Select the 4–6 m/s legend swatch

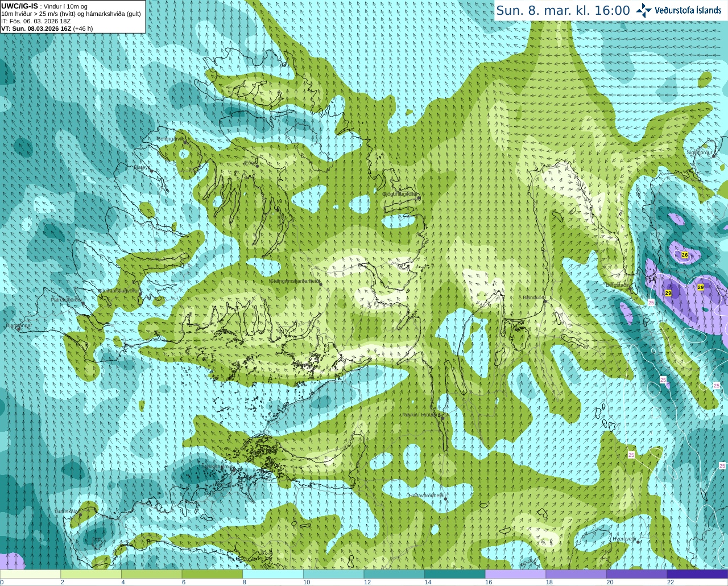(151, 574)
